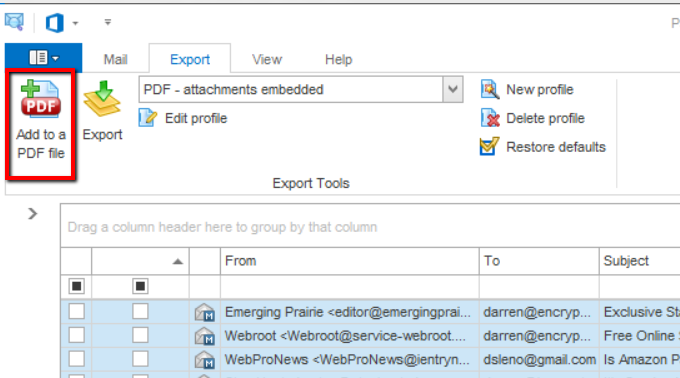Click the To column filter field

pos(539,286)
